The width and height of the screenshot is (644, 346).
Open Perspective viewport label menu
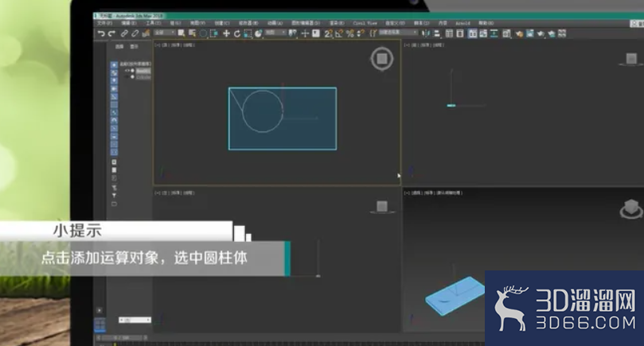tap(417, 192)
